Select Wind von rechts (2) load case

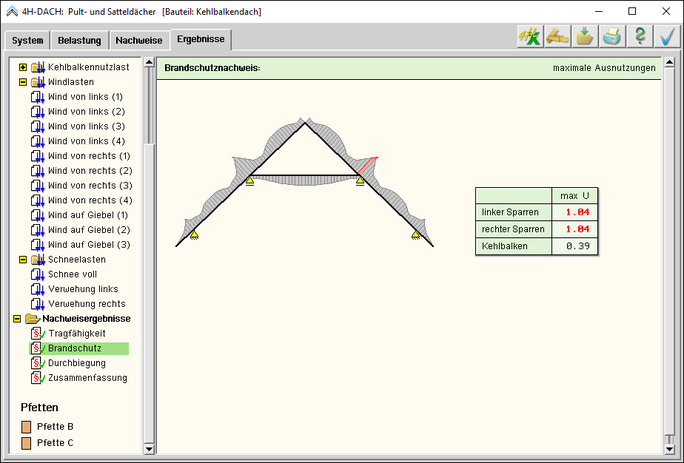tap(89, 171)
